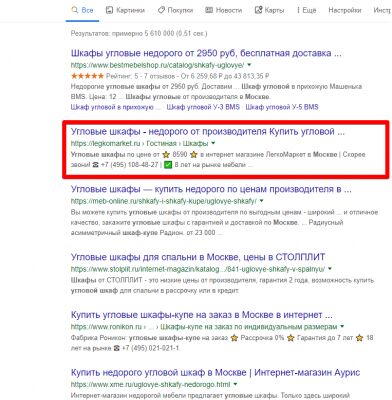Image resolution: width=392 pixels, height=400 pixels.
Task: Click the green checkmark icon in the legkomarket snippet
Action: [x=168, y=165]
